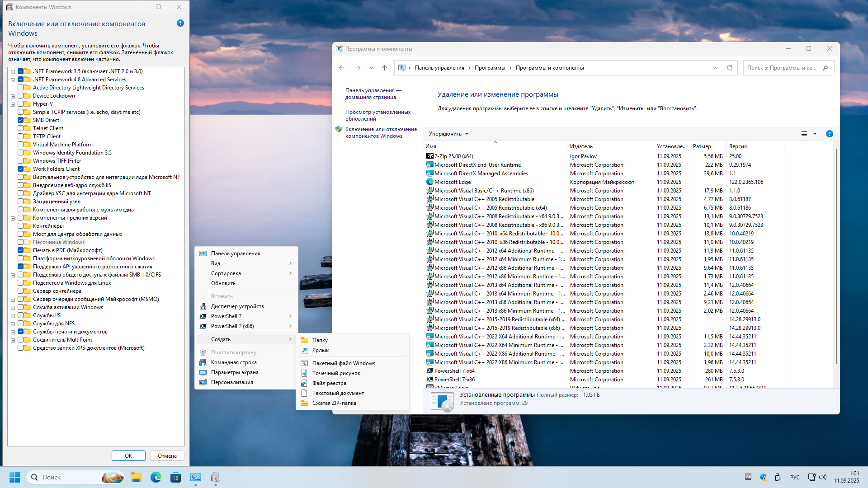Click the compressed ZIP folder icon in submenu
This screenshot has width=868, height=488.
click(304, 403)
